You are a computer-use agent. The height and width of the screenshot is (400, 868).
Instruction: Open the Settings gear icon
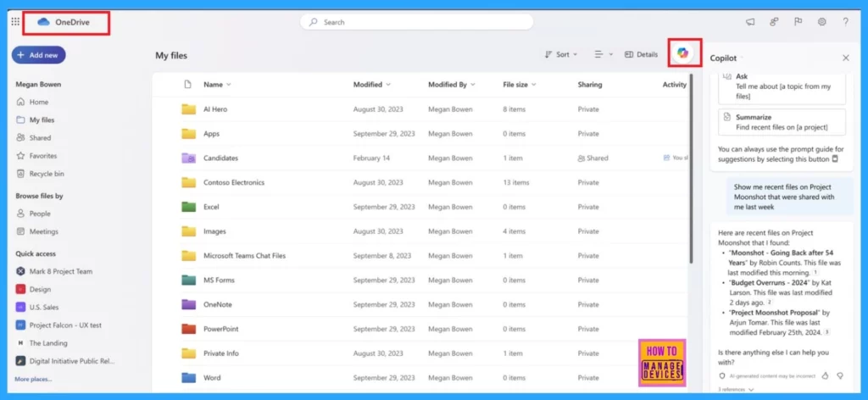[x=822, y=22]
